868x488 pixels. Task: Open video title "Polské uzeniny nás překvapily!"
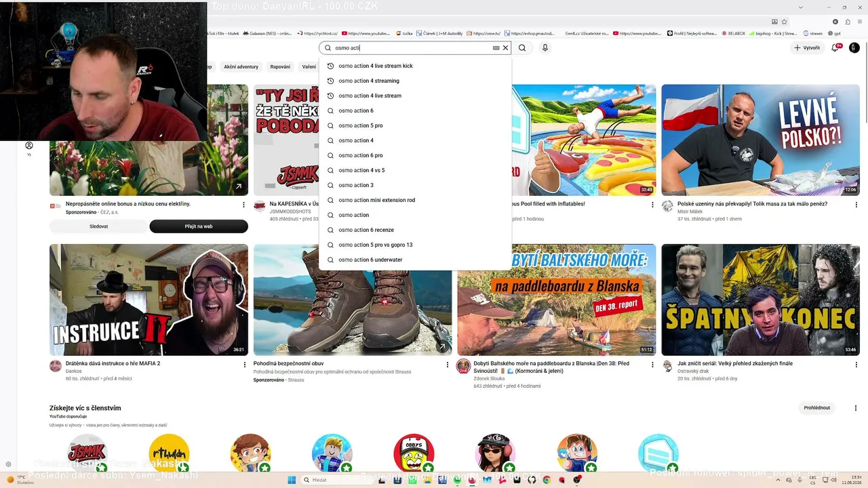click(x=752, y=204)
